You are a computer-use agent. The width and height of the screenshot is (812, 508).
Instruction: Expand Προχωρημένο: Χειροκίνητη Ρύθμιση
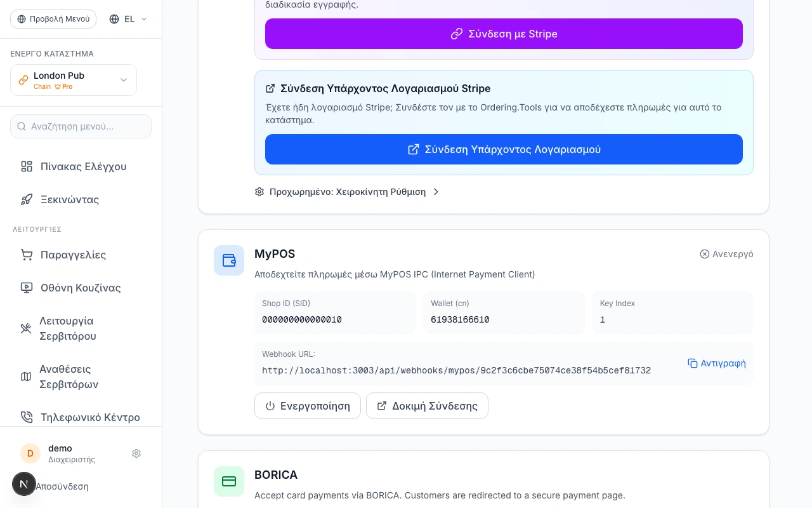[347, 192]
